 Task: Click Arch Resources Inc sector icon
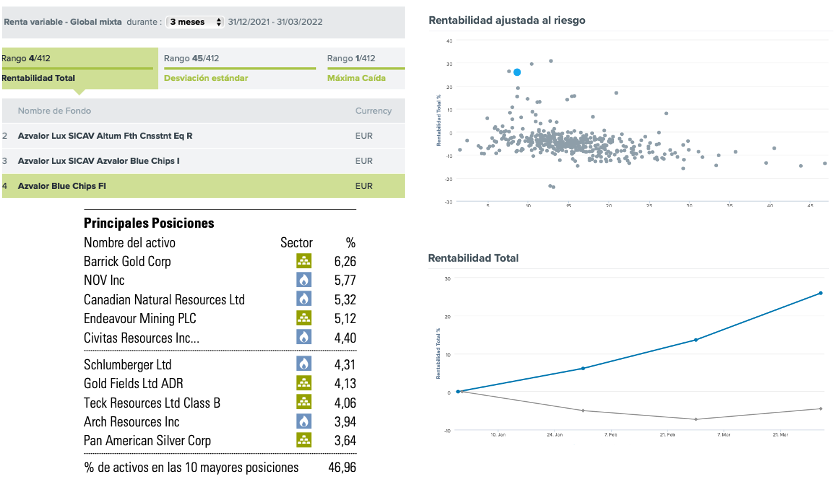303,421
